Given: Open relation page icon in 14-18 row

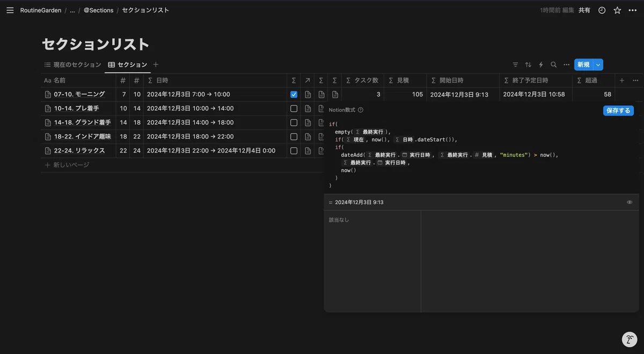Looking at the screenshot, I should coord(308,122).
